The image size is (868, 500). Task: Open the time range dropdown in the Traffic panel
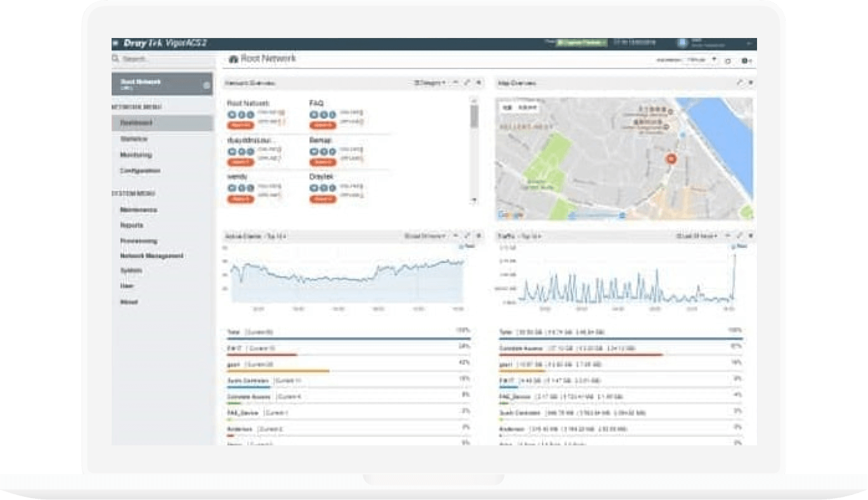click(x=697, y=236)
